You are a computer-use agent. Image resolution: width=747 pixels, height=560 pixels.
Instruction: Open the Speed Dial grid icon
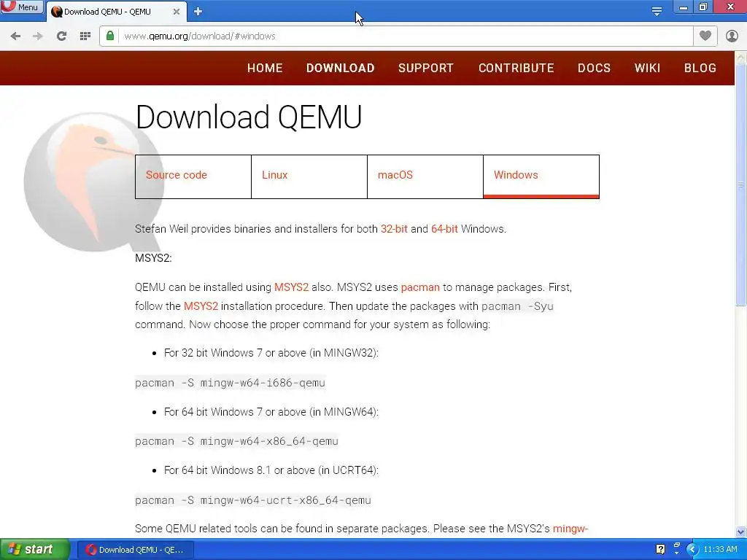85,36
